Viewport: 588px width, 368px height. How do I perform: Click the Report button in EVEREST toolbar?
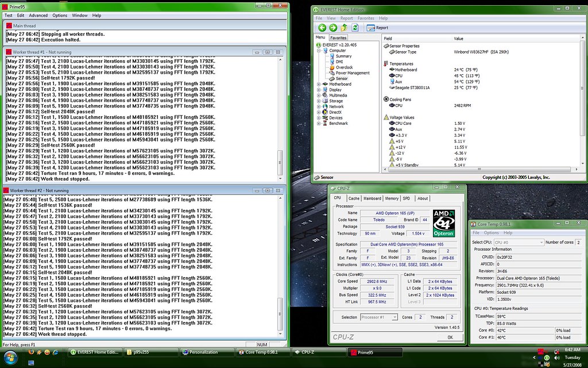point(377,28)
